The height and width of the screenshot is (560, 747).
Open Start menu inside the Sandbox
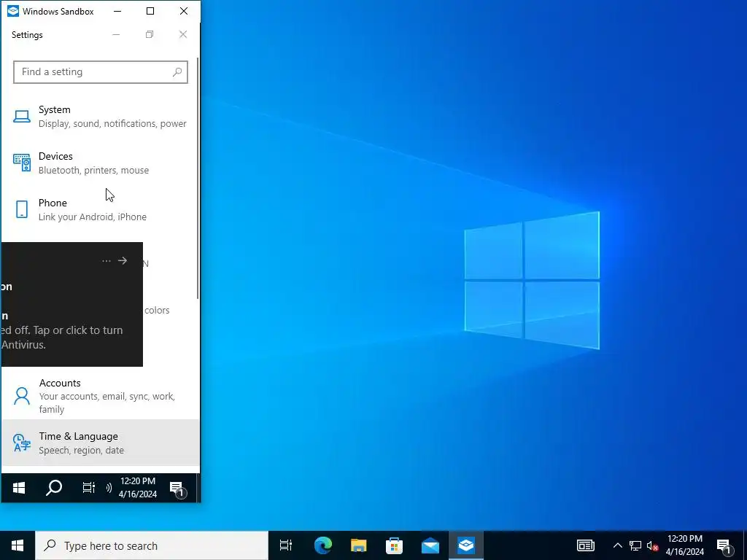18,488
